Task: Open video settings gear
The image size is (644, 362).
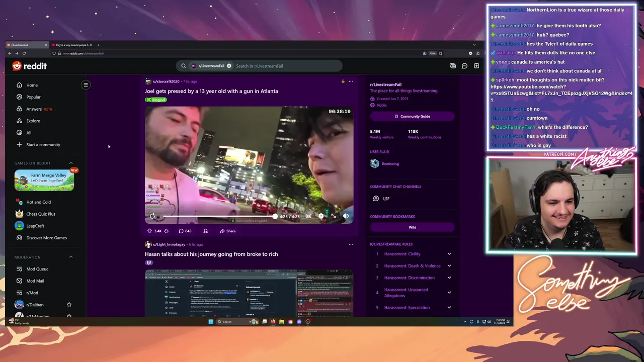Action: coord(321,216)
